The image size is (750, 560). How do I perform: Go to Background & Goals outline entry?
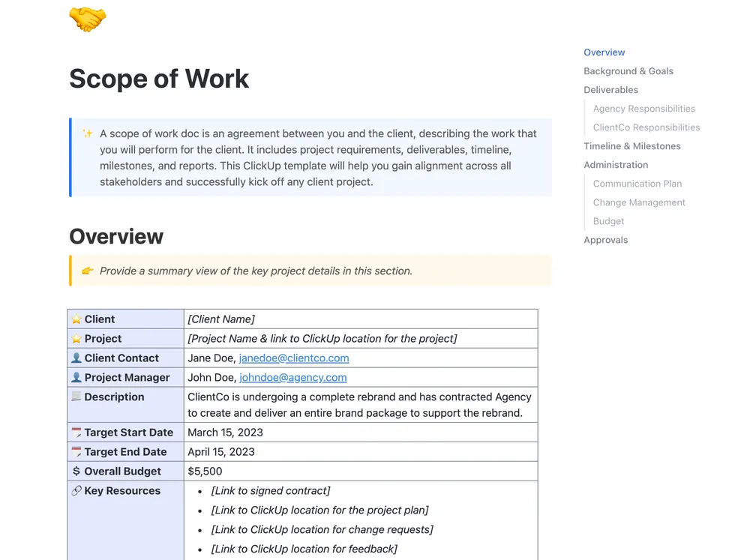(628, 70)
